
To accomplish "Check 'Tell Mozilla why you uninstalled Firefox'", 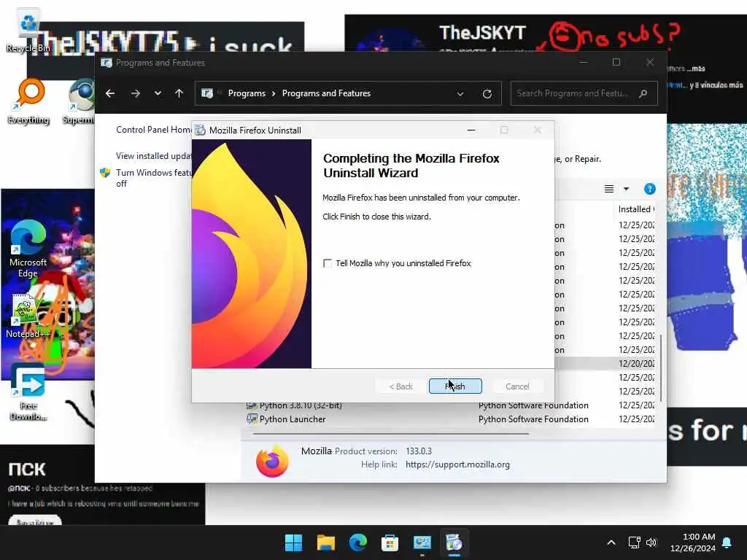I will click(328, 263).
